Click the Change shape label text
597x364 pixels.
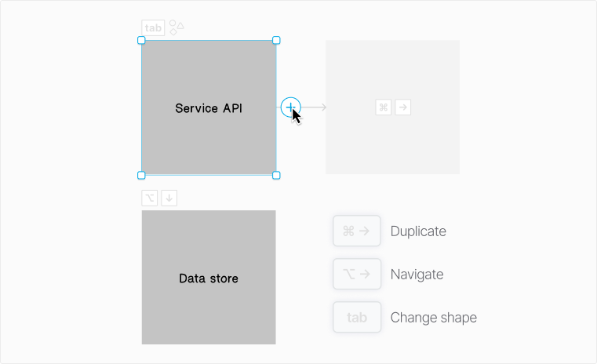(x=434, y=318)
